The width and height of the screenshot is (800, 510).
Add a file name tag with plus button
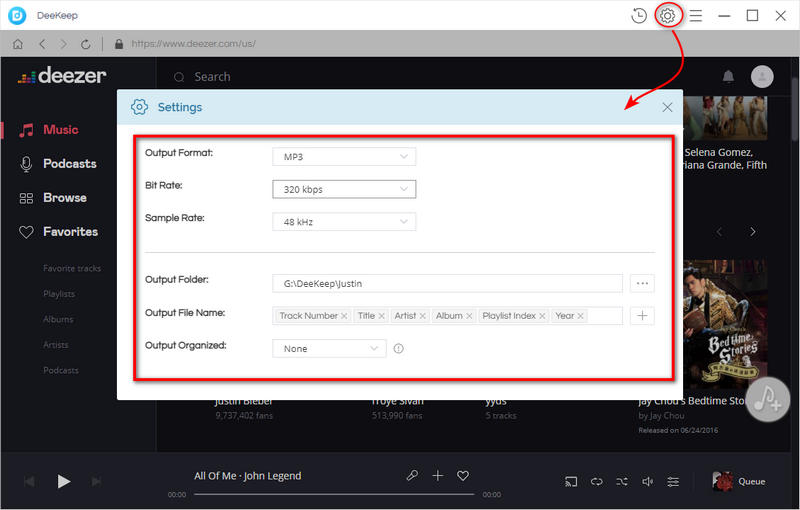click(x=642, y=316)
